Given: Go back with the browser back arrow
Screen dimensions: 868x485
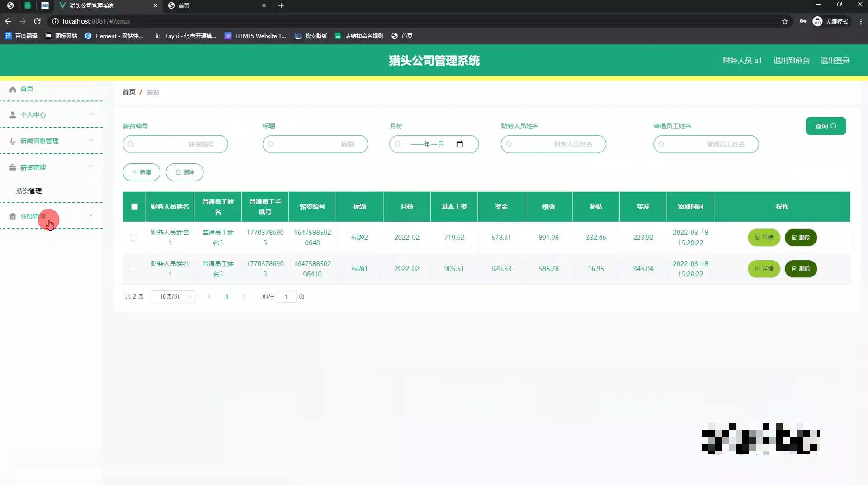Looking at the screenshot, I should 8,21.
